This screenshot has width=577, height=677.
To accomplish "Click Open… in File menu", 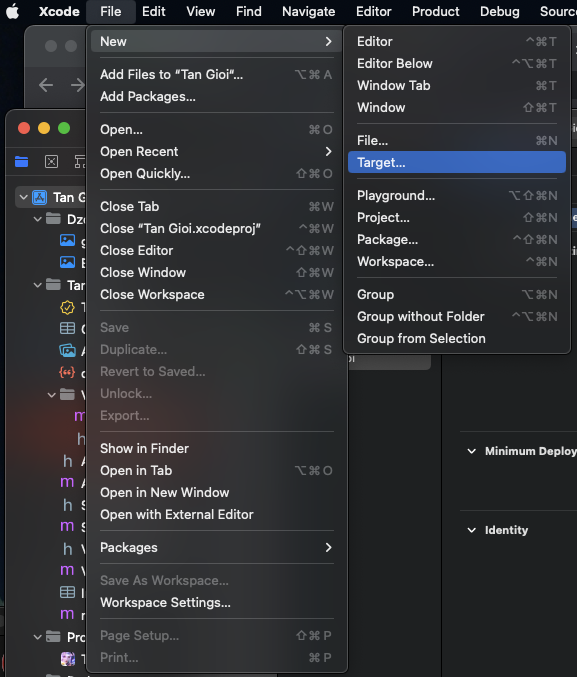I will click(x=216, y=130).
